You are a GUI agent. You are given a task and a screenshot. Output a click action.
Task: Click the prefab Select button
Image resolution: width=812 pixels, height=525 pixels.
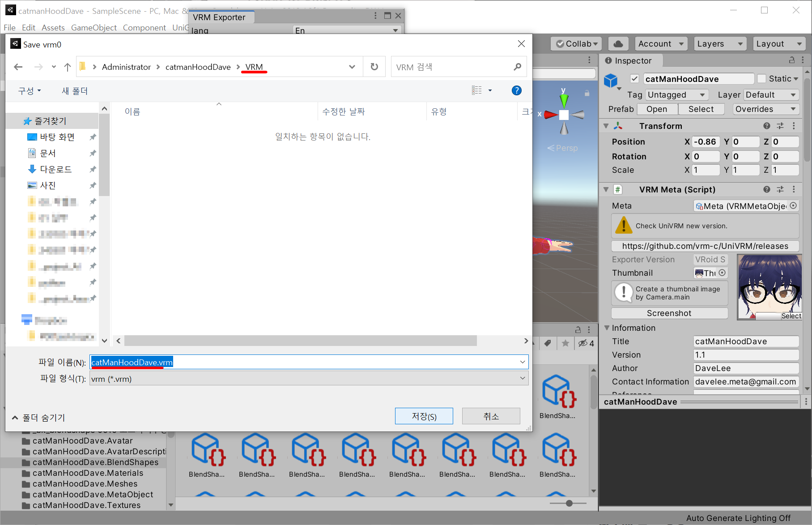click(701, 109)
